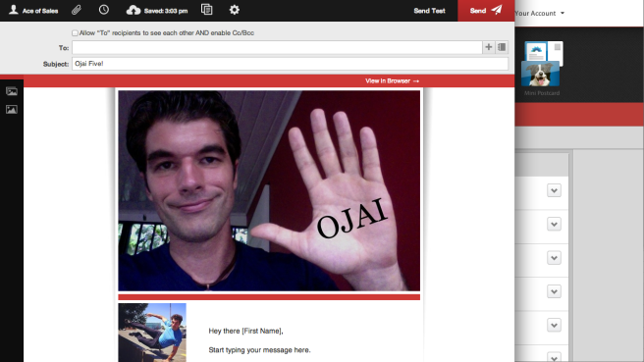Screen dimensions: 644x362
Task: Enable Allow To recipients to see each other
Action: point(75,32)
